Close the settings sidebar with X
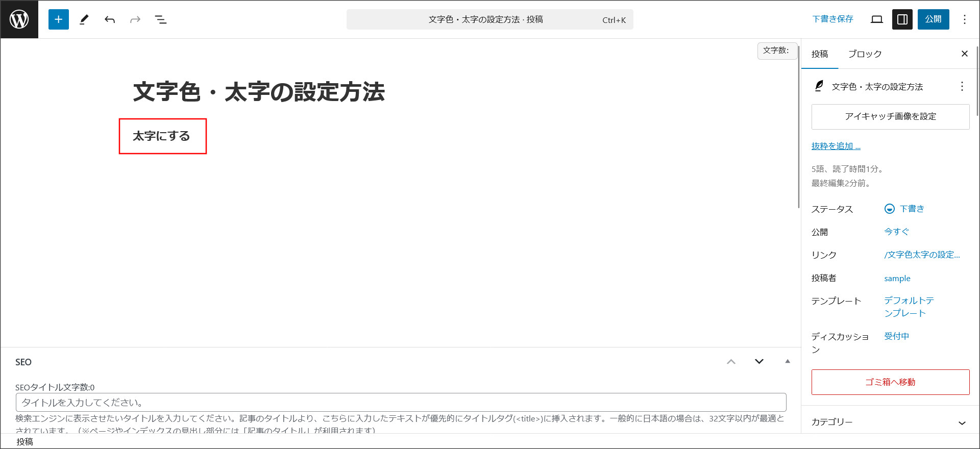 (x=965, y=54)
